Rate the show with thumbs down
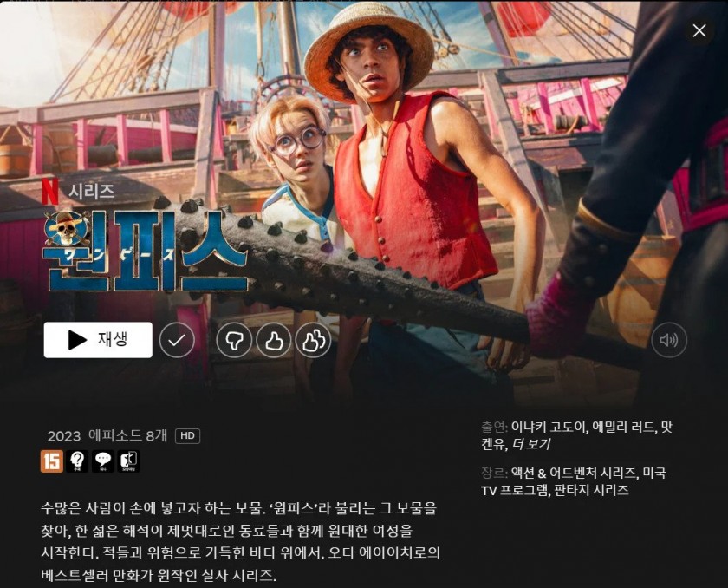728x588 pixels. click(x=233, y=340)
